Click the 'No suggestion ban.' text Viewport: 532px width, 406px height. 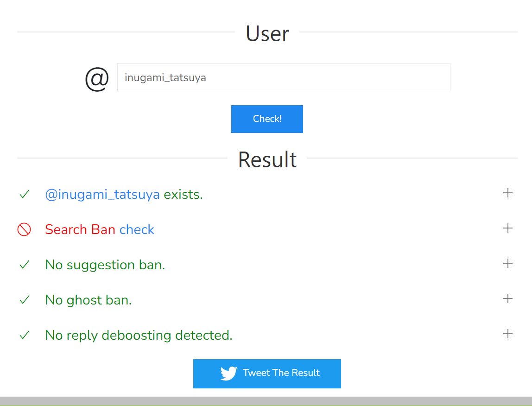105,265
